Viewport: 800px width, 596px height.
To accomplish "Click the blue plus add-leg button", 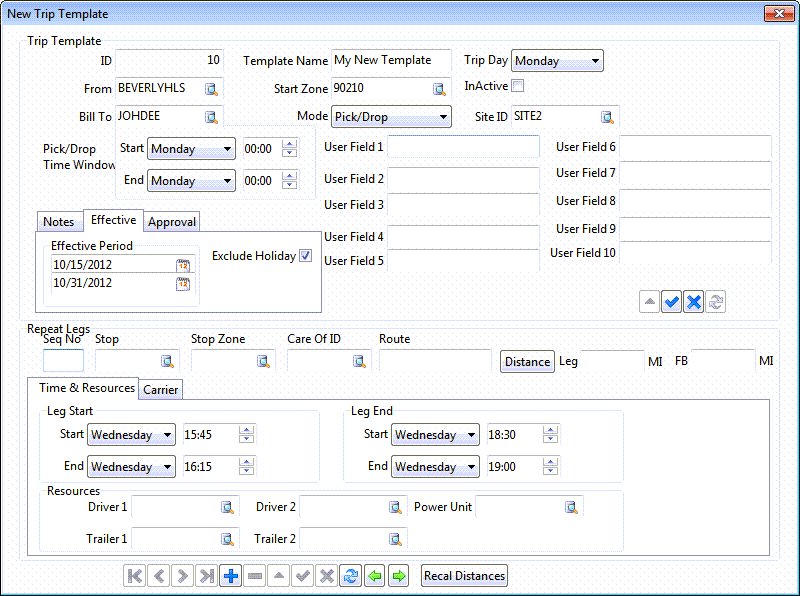I will click(230, 576).
